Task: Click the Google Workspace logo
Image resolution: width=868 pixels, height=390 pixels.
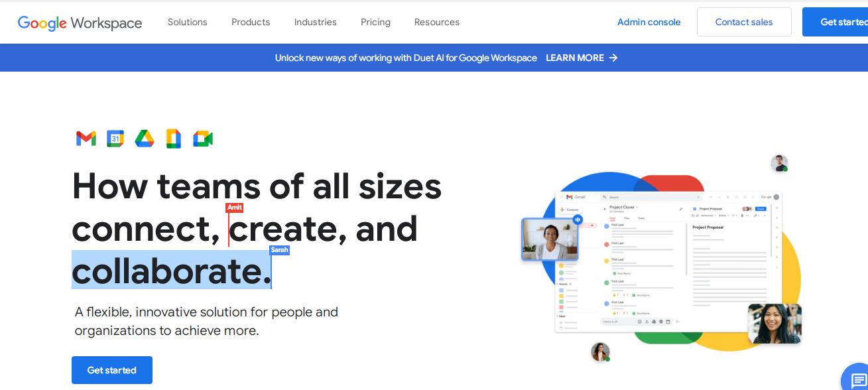Action: [x=80, y=23]
